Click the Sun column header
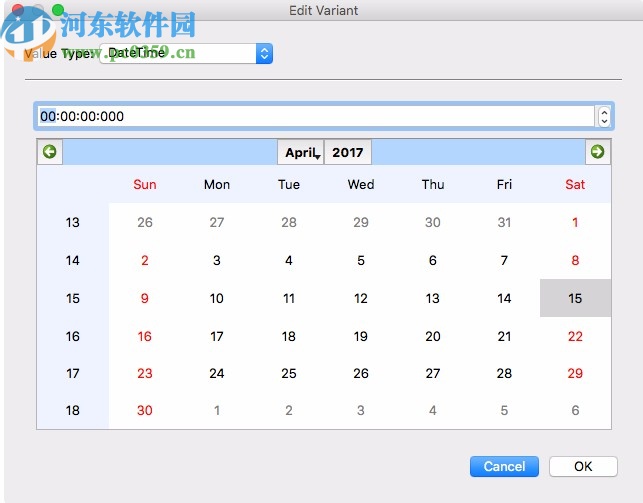Viewport: 643px width, 503px height. click(x=145, y=184)
